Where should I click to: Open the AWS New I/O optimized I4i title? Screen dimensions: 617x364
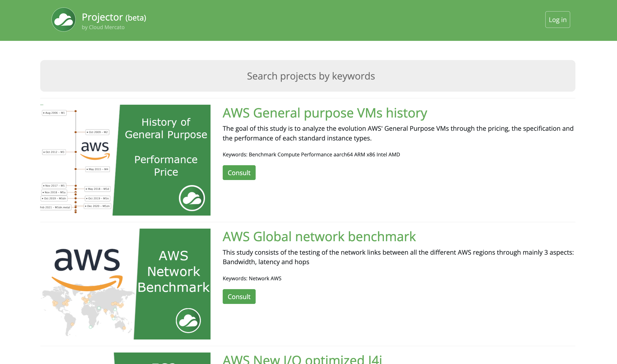point(302,359)
